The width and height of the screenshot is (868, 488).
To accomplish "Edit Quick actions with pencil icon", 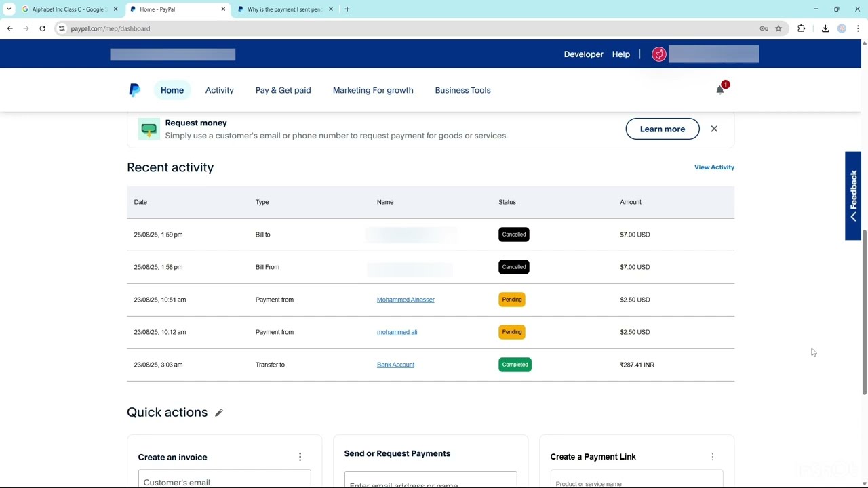I will coord(219,413).
